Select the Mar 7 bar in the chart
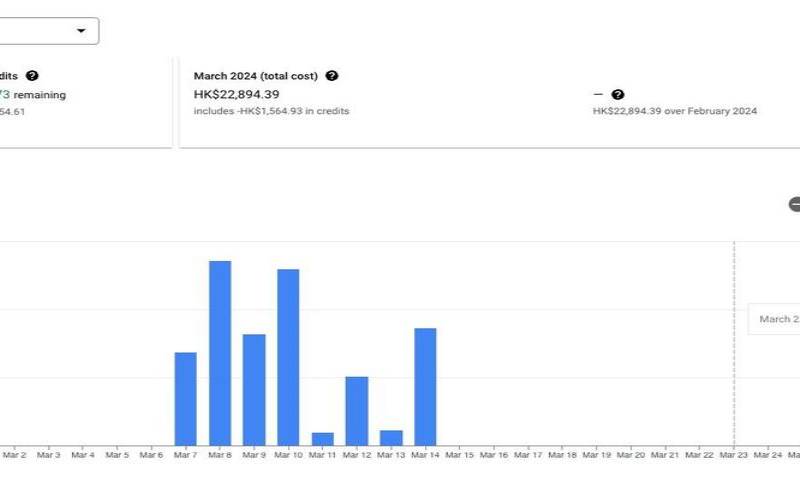 pyautogui.click(x=185, y=398)
